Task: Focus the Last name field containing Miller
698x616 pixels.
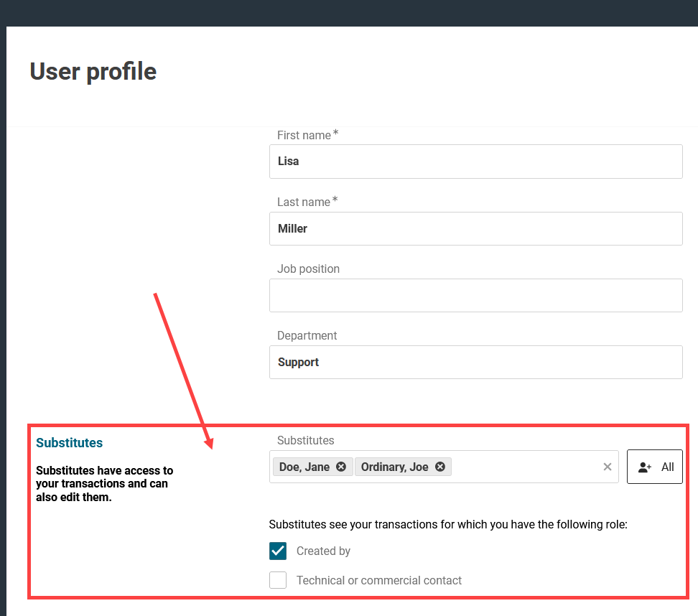Action: coord(475,228)
